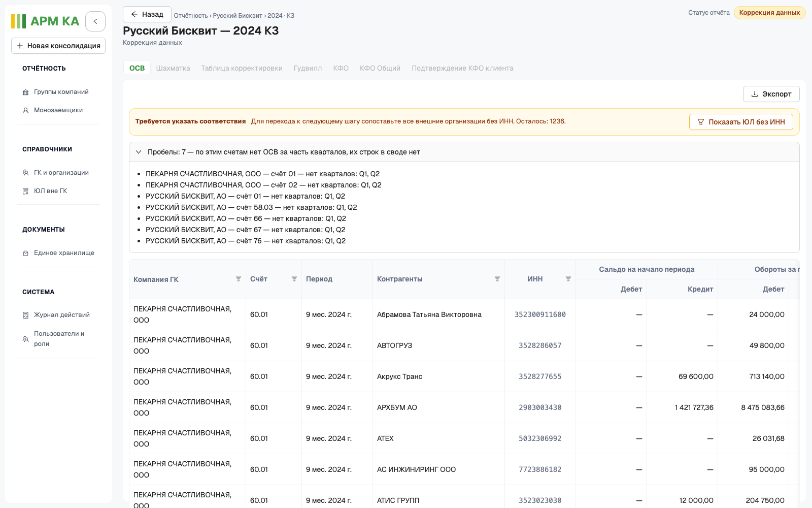Select gap line for счёт 58.03

[251, 207]
